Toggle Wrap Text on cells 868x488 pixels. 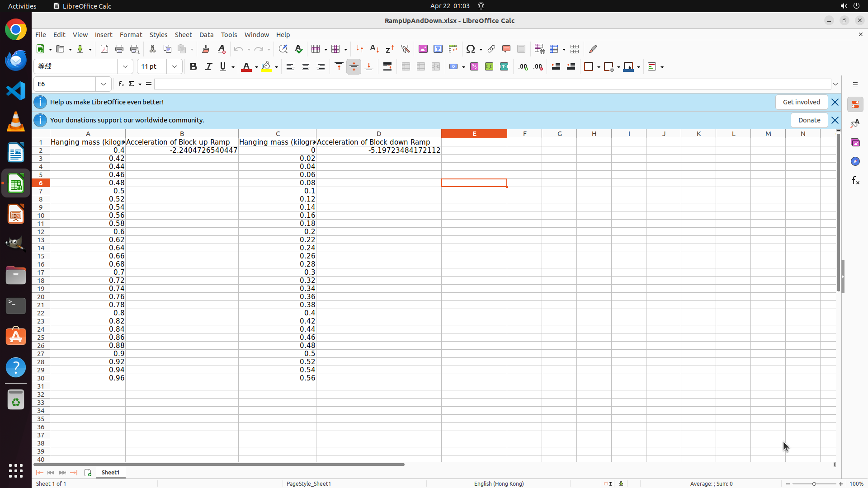(x=387, y=67)
